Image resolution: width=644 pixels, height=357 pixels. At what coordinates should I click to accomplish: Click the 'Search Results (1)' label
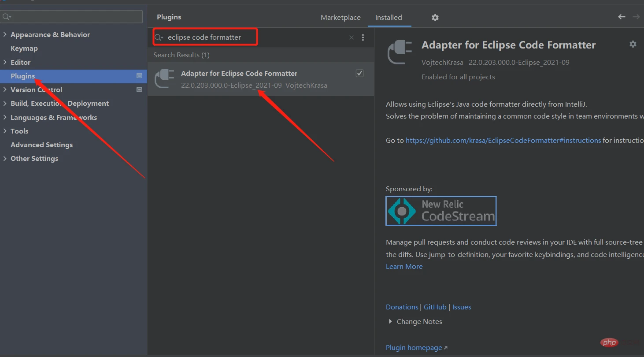click(181, 55)
